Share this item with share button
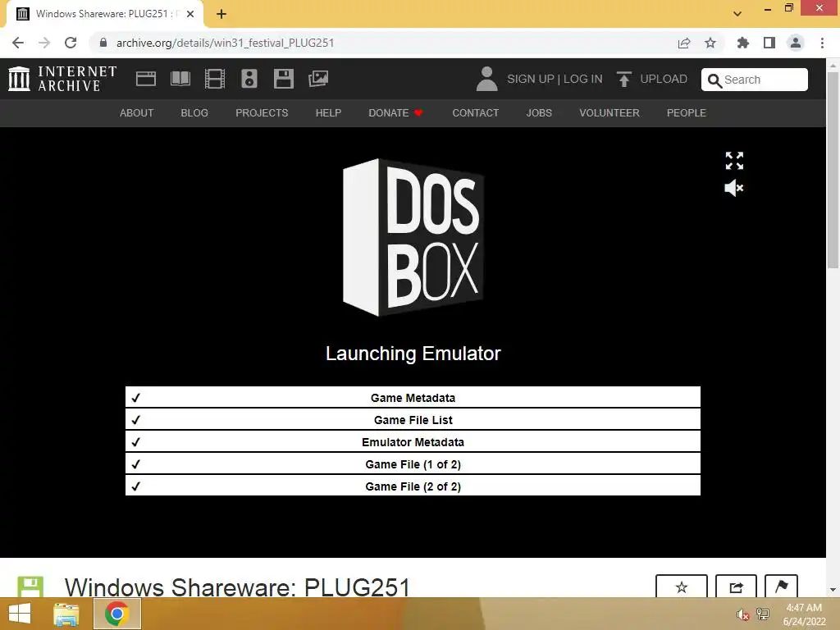This screenshot has width=840, height=630. pos(736,587)
